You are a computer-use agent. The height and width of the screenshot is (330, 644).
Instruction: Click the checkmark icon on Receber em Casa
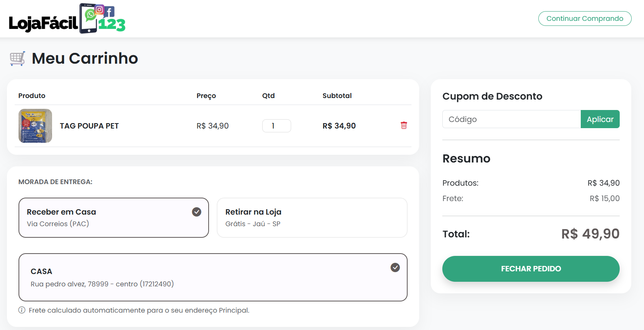pyautogui.click(x=197, y=212)
